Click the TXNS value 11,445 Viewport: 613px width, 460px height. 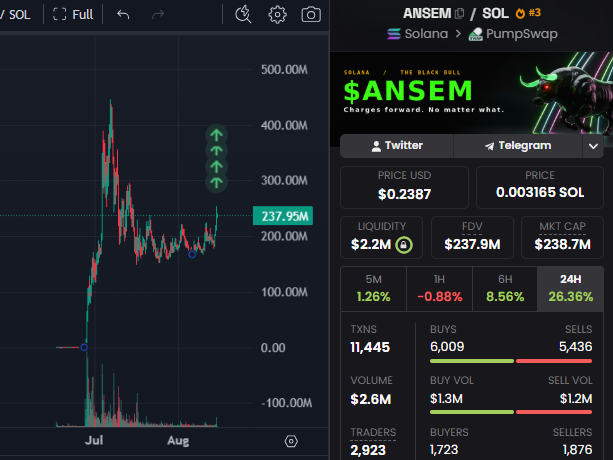[370, 347]
